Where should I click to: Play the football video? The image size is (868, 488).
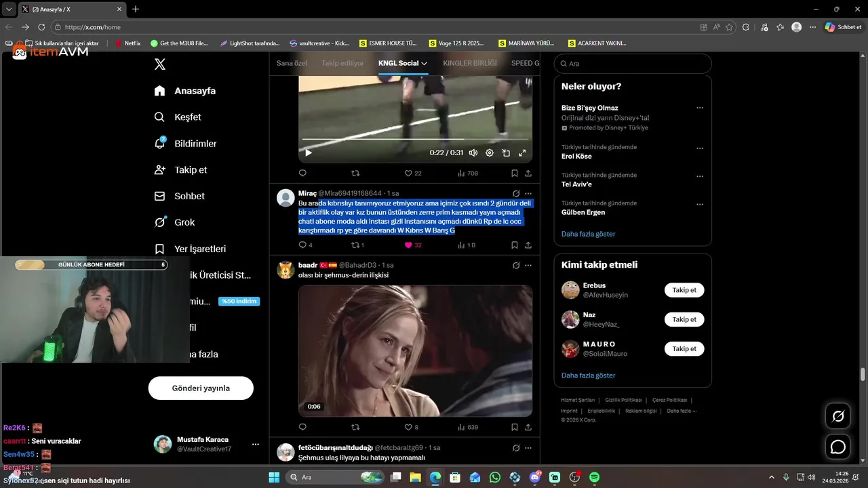point(309,153)
